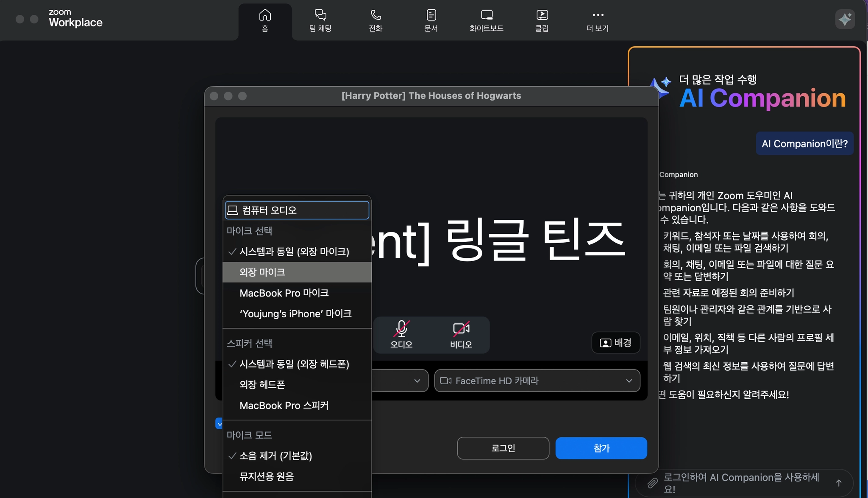Select 외장 마이크 microphone option

[x=262, y=272]
